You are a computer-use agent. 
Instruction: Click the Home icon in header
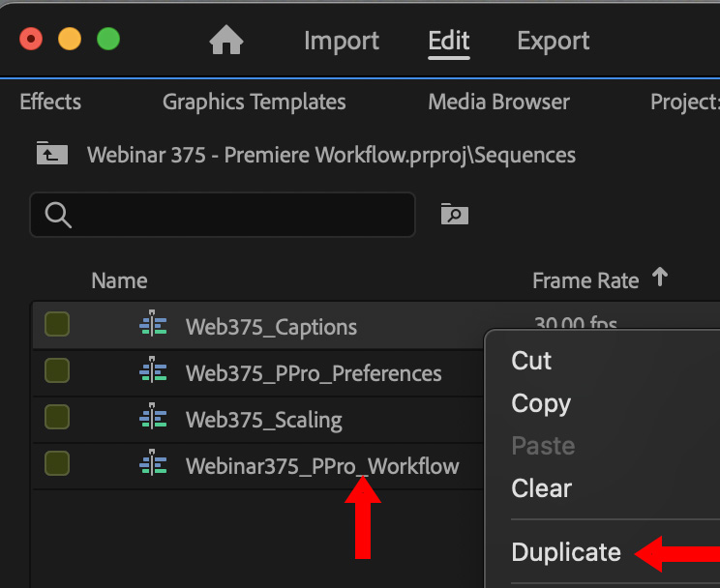tap(226, 41)
